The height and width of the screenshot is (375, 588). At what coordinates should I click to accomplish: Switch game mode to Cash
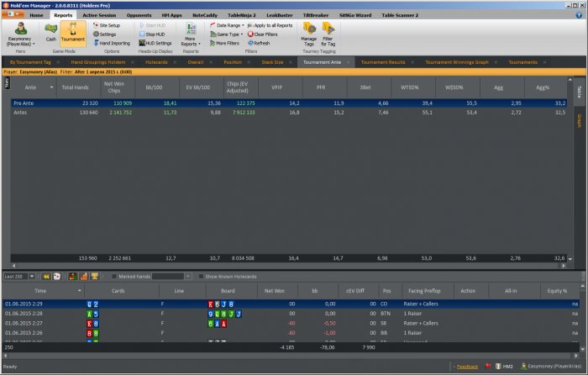[51, 32]
